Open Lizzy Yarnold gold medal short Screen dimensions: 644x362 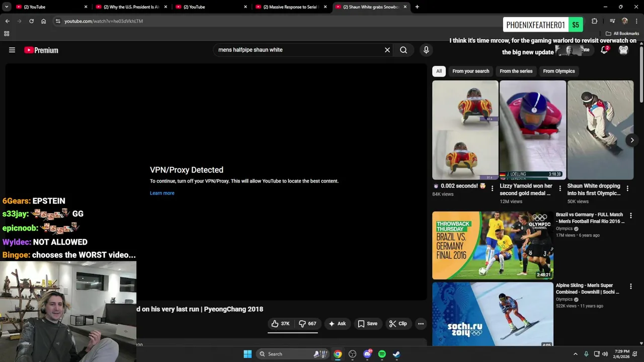(532, 130)
